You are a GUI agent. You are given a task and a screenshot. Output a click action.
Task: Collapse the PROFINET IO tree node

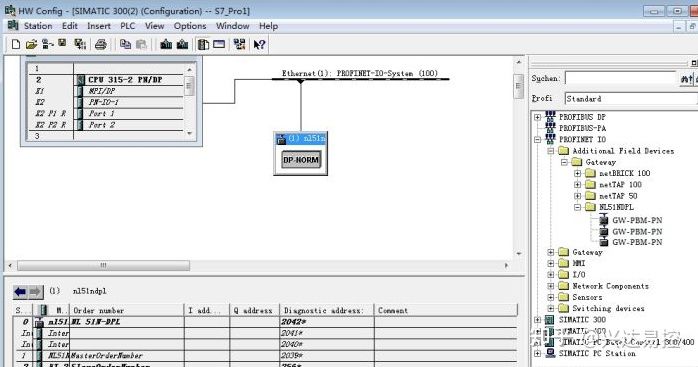[538, 139]
